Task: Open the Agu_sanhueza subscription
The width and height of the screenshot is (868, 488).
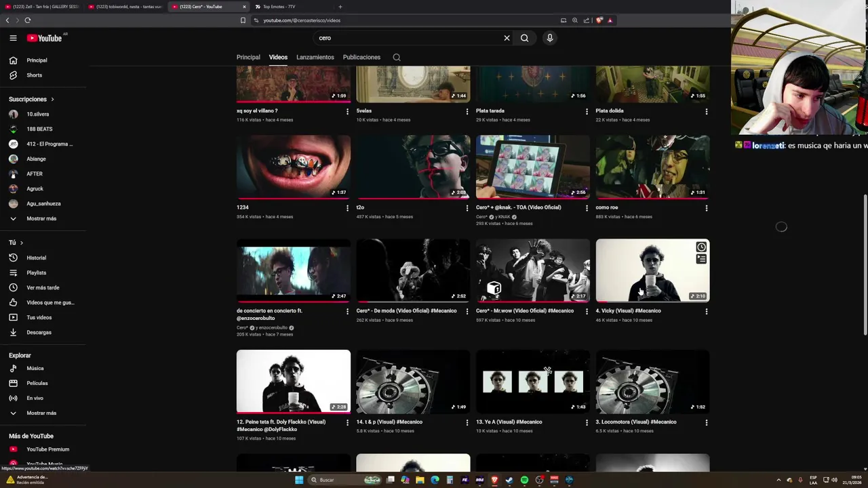Action: click(x=43, y=203)
